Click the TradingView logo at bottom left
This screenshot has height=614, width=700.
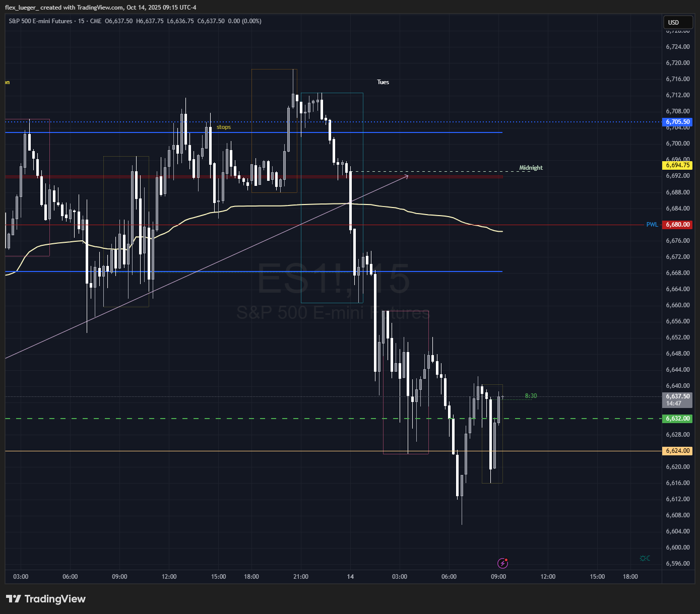(x=46, y=599)
